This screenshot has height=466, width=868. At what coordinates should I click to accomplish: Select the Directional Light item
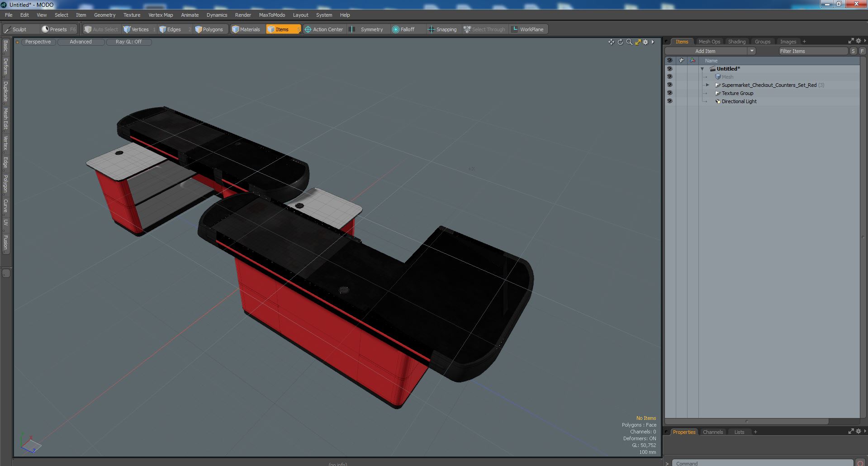click(739, 101)
